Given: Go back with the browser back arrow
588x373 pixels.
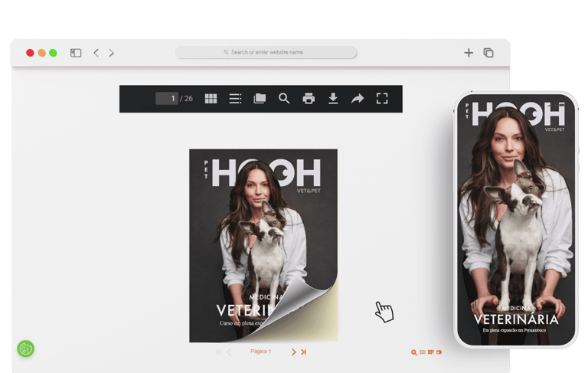Looking at the screenshot, I should [96, 53].
